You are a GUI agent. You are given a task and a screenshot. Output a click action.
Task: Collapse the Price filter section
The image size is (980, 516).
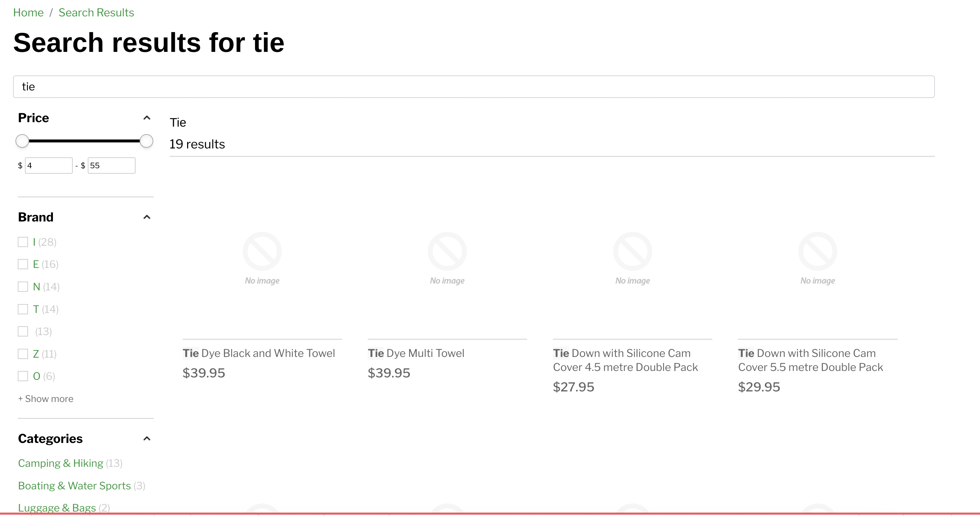[147, 118]
